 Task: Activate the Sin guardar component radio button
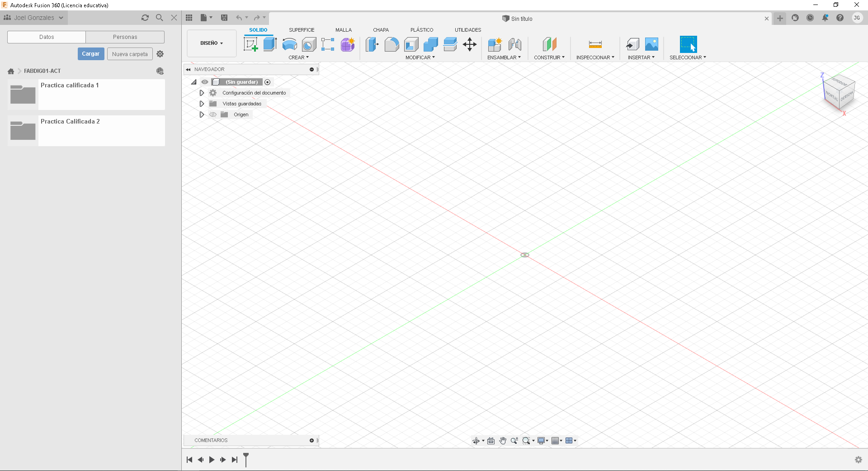268,82
